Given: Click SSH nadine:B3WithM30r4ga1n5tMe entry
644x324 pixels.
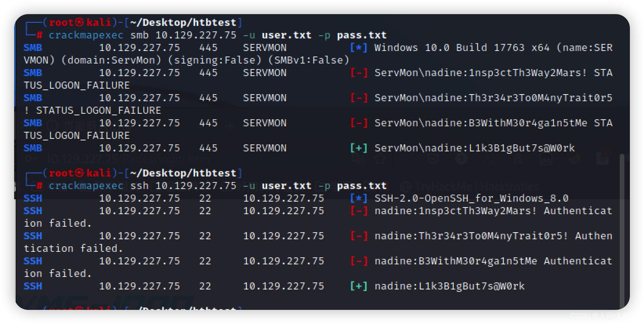Looking at the screenshot, I should 456,261.
